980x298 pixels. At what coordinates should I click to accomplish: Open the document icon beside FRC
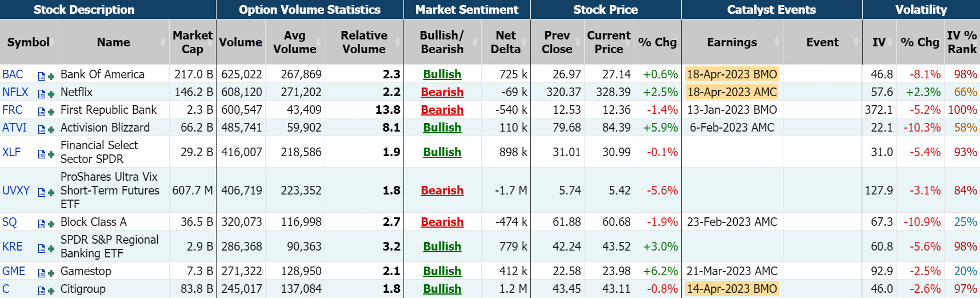click(x=42, y=112)
